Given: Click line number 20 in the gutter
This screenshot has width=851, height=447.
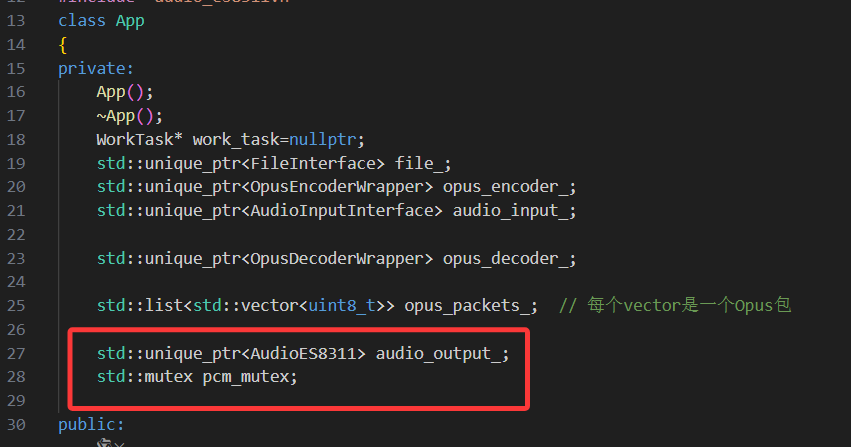Looking at the screenshot, I should click(16, 187).
